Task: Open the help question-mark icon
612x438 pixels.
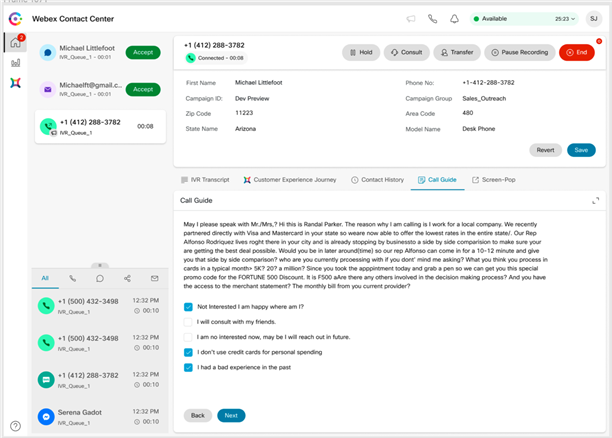Action: coord(15,426)
